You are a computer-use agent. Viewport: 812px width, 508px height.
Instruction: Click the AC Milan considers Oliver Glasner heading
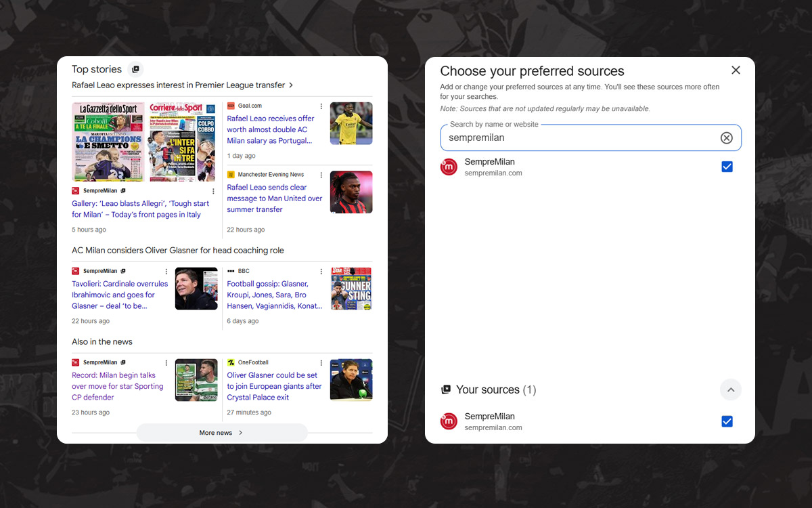178,251
